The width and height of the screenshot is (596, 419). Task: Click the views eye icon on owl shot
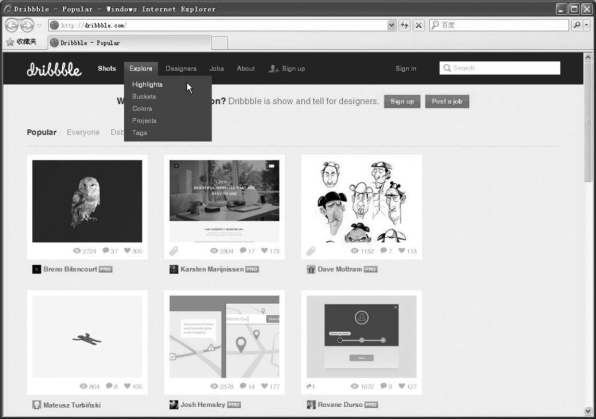pos(77,251)
